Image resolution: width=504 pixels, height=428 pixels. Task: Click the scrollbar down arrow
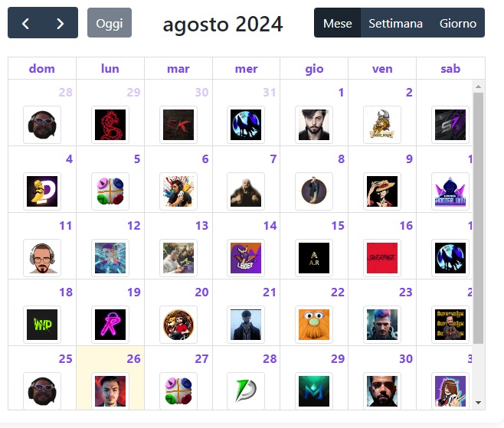[x=478, y=403]
